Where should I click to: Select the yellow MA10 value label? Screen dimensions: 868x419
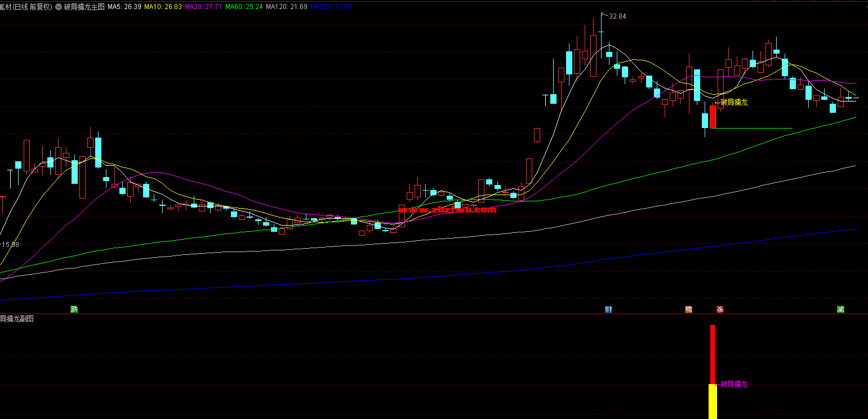coord(163,7)
